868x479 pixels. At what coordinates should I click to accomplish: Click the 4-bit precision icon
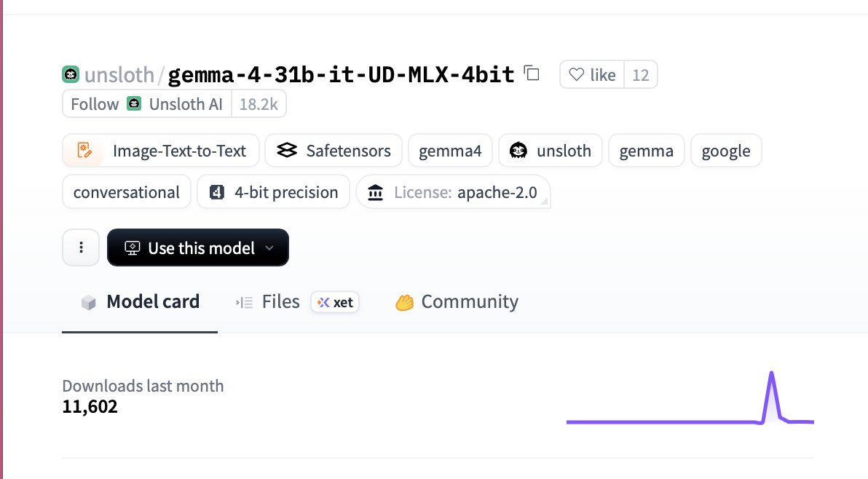point(216,192)
